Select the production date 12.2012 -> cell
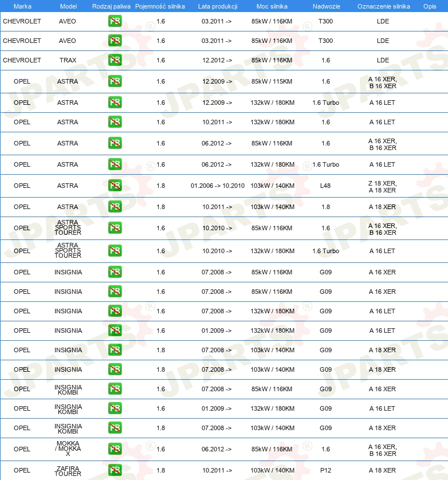Image resolution: width=448 pixels, height=480 pixels. click(x=217, y=60)
